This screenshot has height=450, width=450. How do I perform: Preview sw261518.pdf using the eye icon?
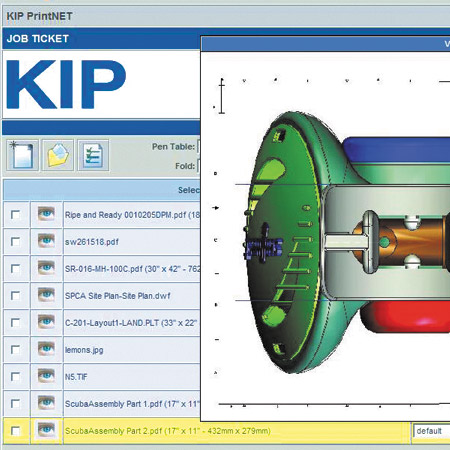click(46, 241)
